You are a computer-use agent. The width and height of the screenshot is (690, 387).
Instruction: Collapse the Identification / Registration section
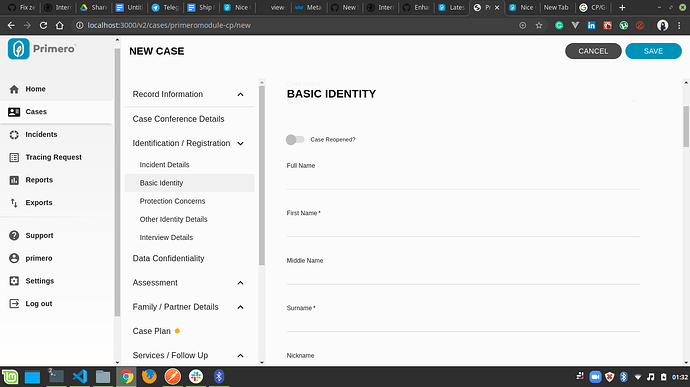point(240,144)
